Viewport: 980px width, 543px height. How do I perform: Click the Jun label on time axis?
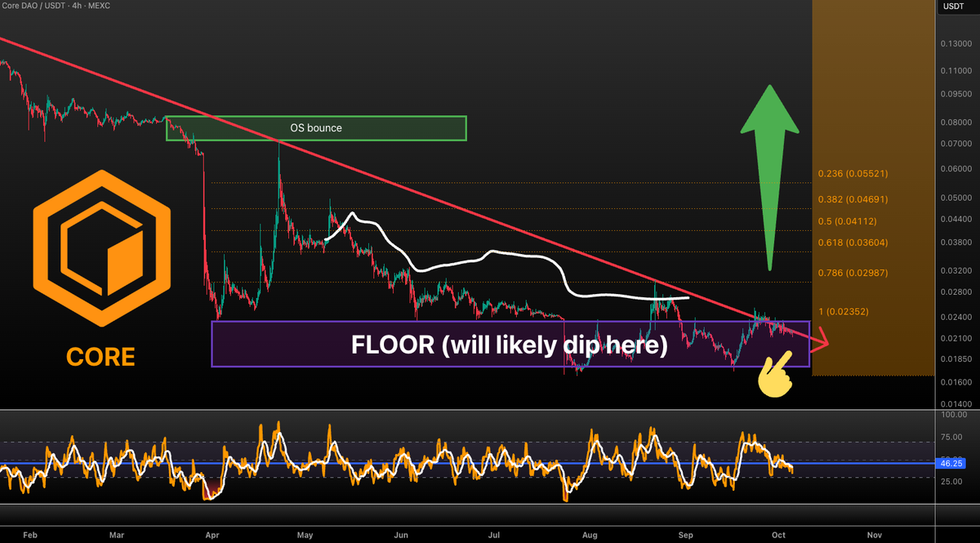point(401,535)
